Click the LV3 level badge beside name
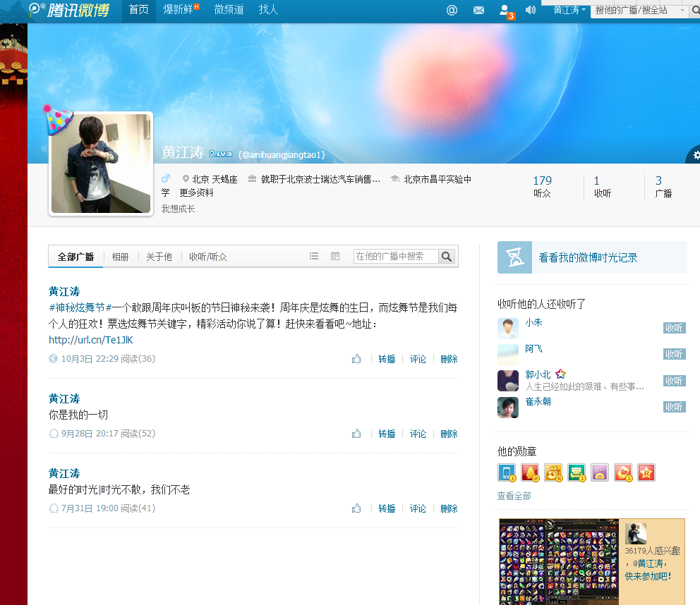 (x=220, y=154)
